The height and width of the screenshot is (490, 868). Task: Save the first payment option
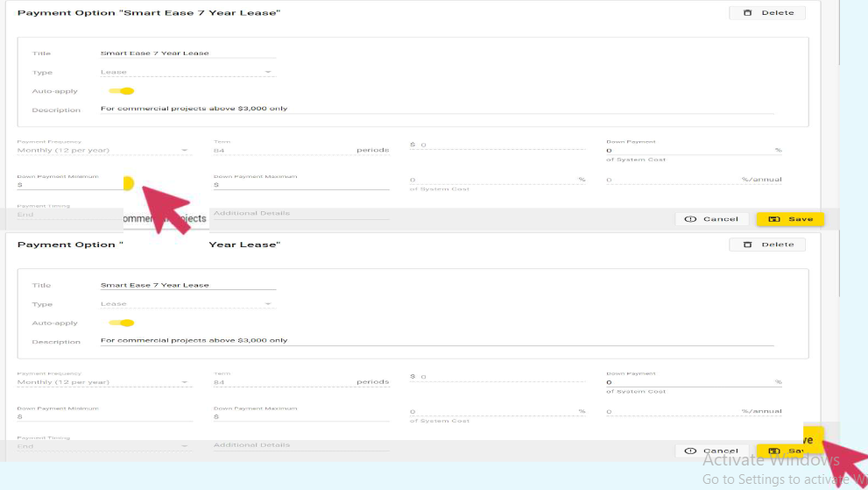(790, 219)
